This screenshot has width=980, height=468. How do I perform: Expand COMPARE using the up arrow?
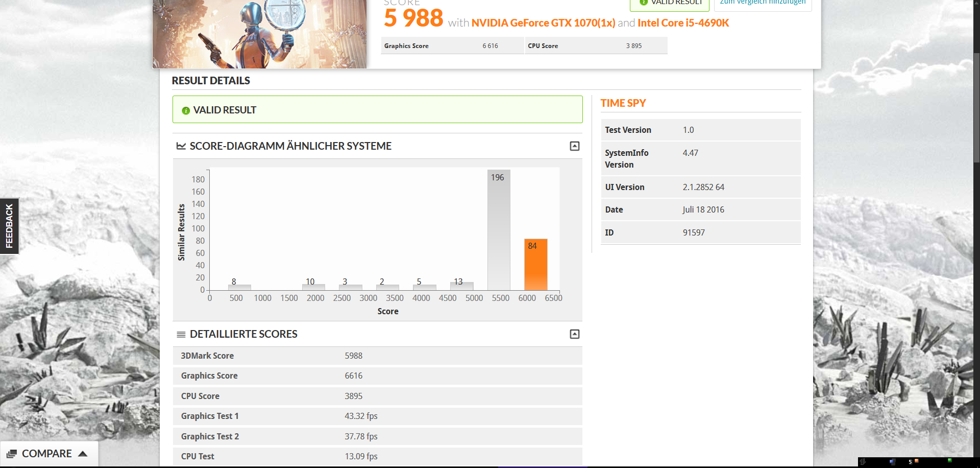(83, 454)
